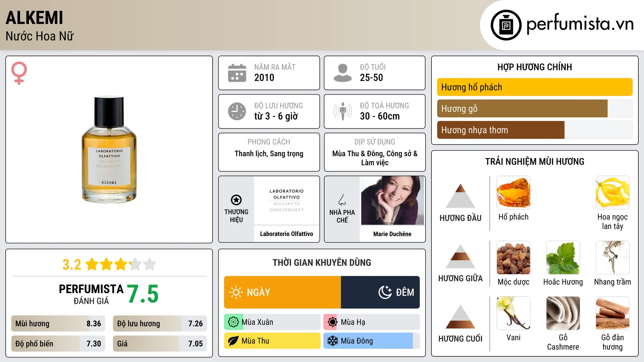Click the style text "Thanh lịch, Sang trọng"
The image size is (644, 362).
point(269,154)
